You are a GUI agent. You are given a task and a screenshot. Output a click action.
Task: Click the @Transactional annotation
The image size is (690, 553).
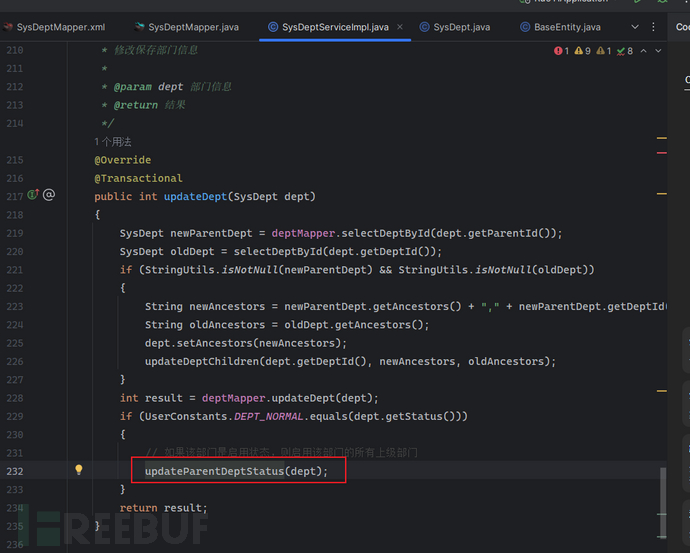(138, 178)
